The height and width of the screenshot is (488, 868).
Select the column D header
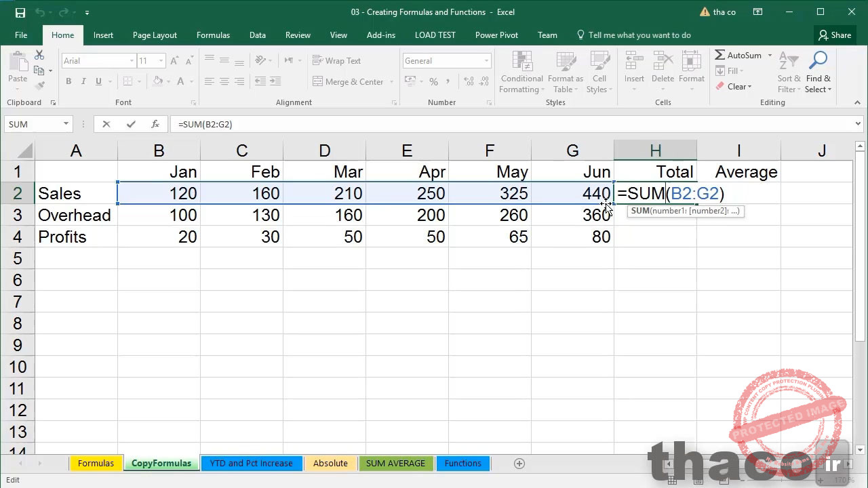325,150
